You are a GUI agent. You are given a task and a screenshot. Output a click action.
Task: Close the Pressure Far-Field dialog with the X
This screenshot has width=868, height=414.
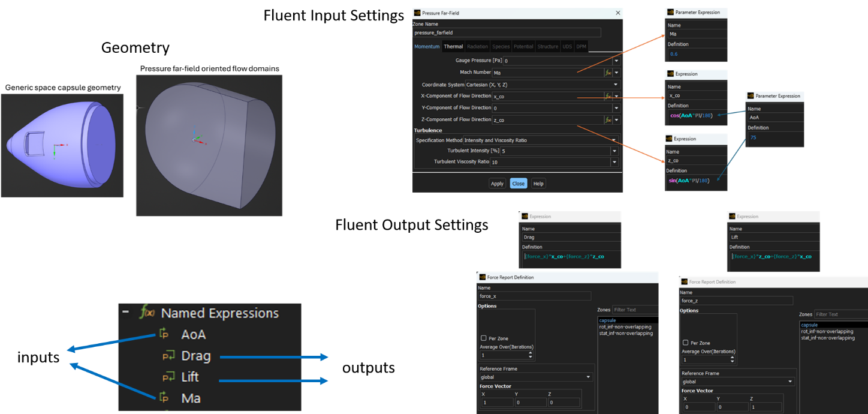tap(617, 13)
